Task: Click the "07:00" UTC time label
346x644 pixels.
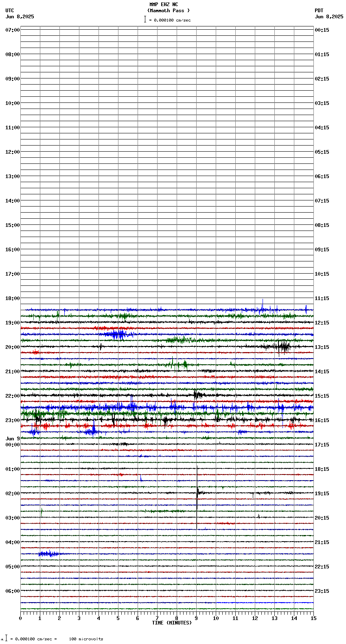Action: tap(13, 30)
